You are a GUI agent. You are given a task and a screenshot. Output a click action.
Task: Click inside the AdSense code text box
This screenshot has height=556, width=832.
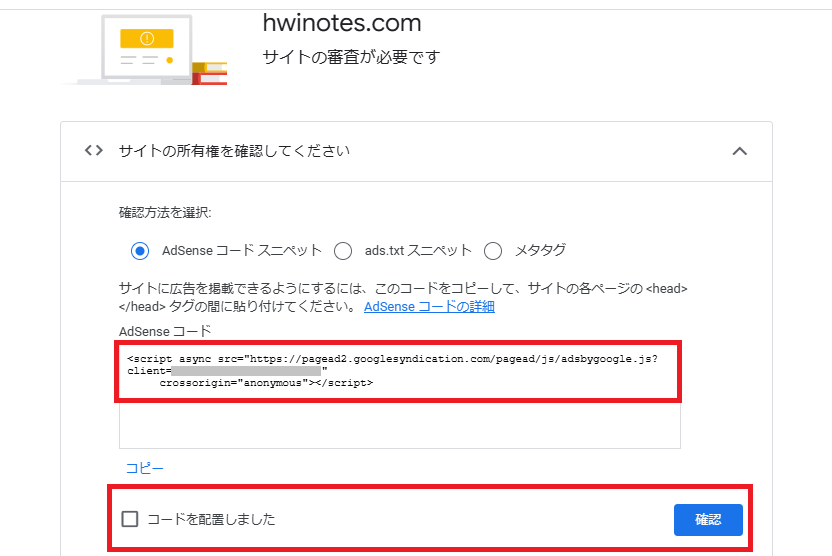[x=400, y=396]
